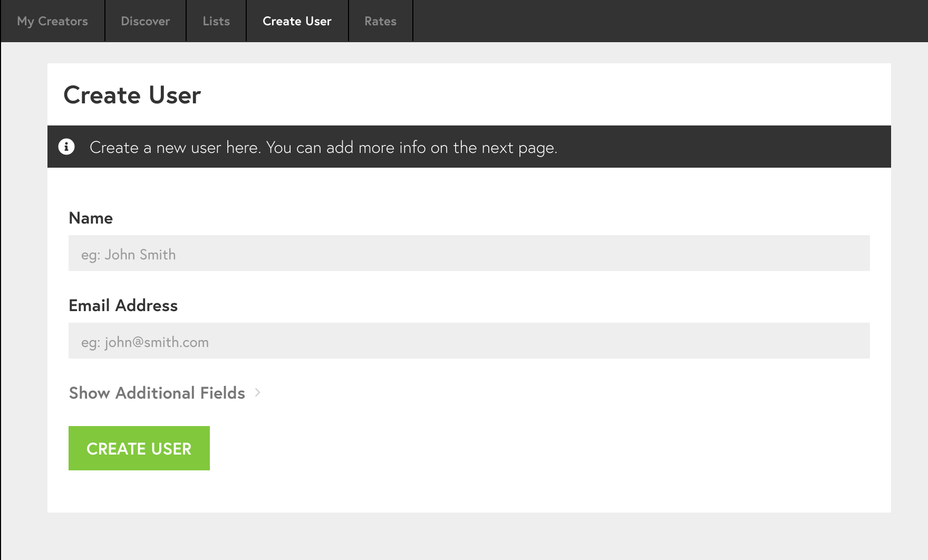Image resolution: width=928 pixels, height=560 pixels.
Task: Click the info icon in the banner
Action: (x=66, y=147)
